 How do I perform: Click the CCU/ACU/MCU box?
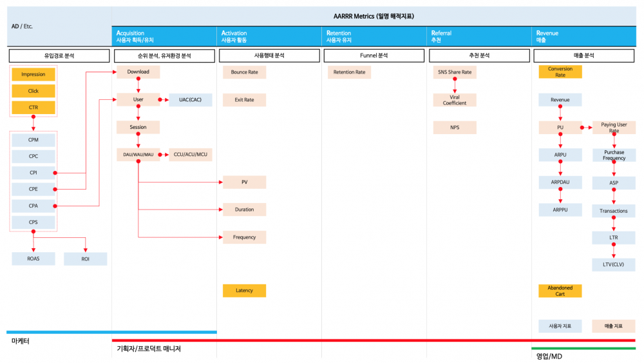191,155
